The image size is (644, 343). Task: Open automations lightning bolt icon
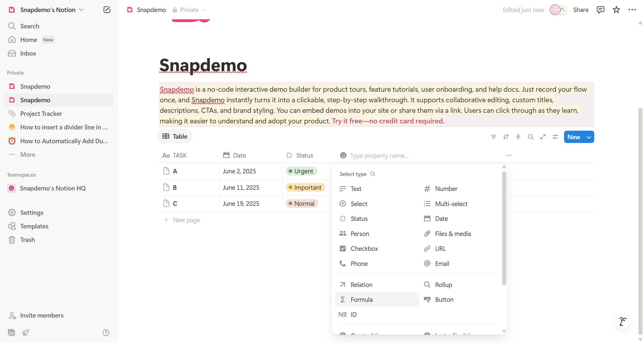518,137
